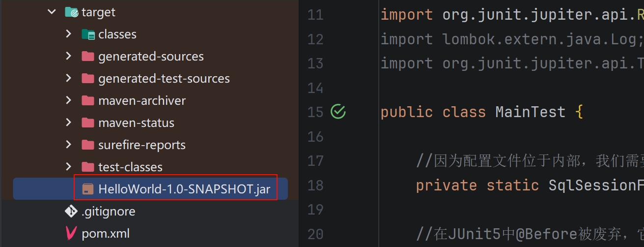Select HelloWorld-1.0-SNAPSHOT.jar file
644x247 pixels.
coord(184,189)
